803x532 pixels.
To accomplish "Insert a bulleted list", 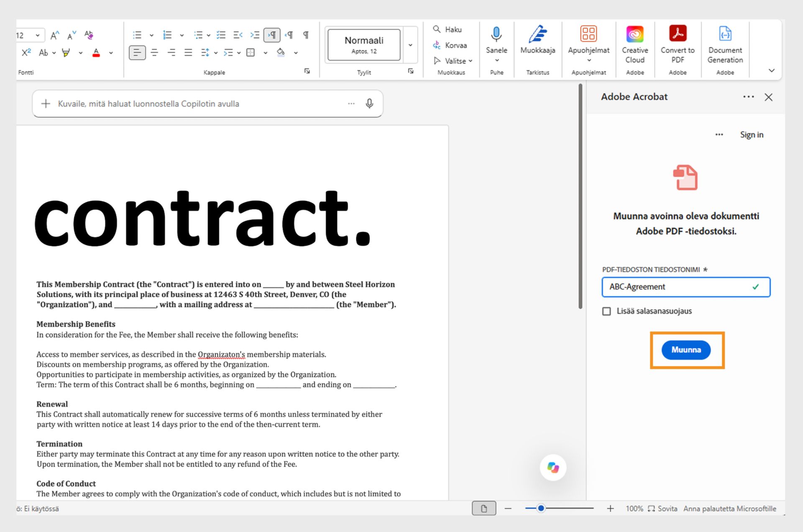I will click(x=137, y=35).
